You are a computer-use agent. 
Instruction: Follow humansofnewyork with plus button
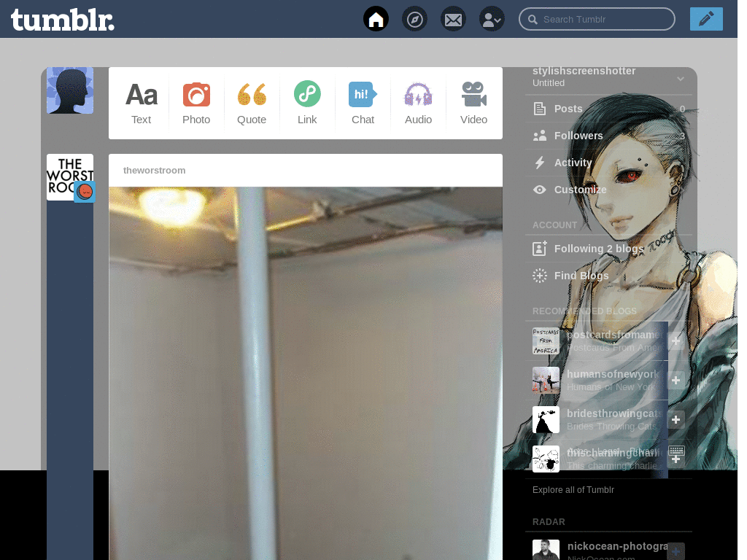click(x=676, y=381)
